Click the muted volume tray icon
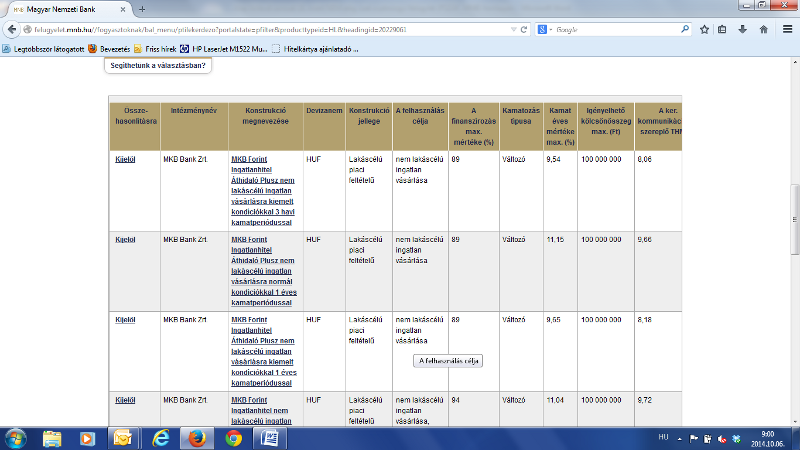Viewport: 800px width, 450px height. point(722,439)
